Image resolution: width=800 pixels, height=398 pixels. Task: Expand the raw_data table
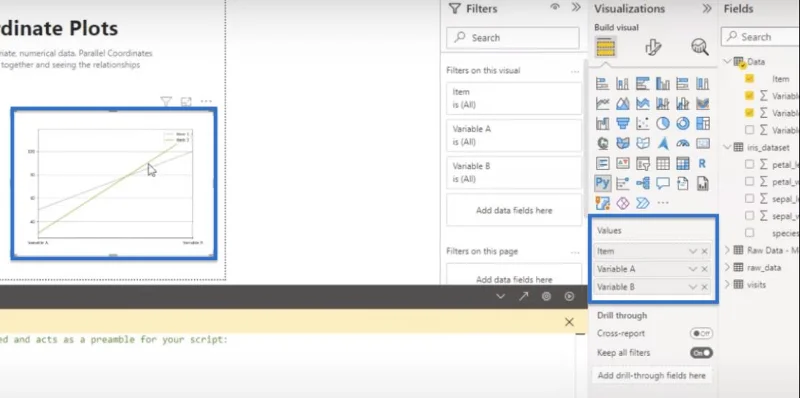[727, 267]
